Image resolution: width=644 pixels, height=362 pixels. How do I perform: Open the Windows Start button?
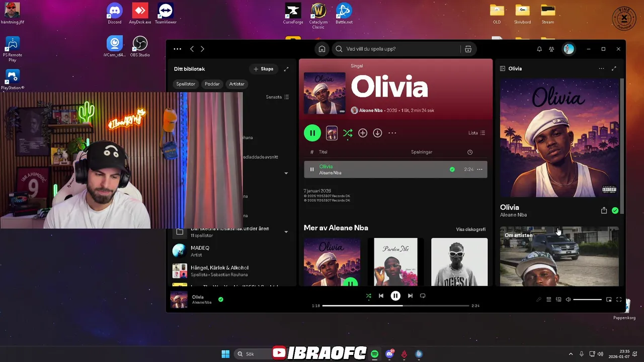[x=225, y=354]
